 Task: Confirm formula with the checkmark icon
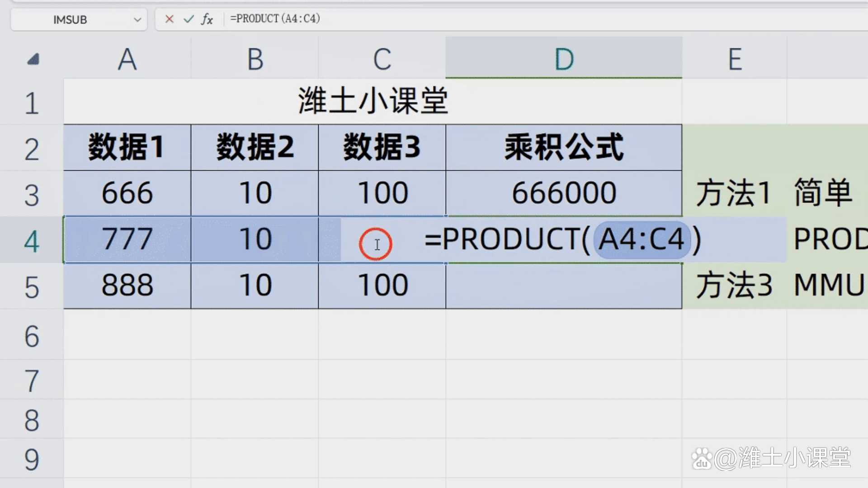click(189, 19)
